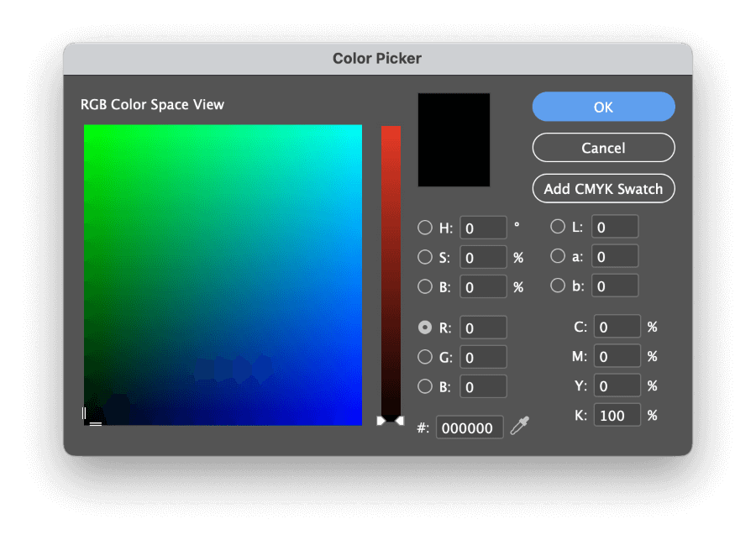The image size is (756, 540).
Task: Click the K black field showing 100
Action: coord(617,415)
